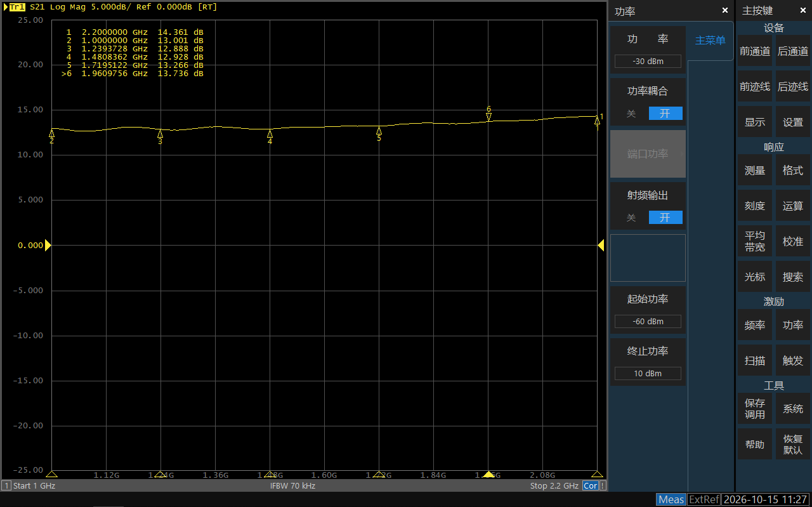The height and width of the screenshot is (507, 812).
Task: Click left reference level arrow at 0.000
Action: click(x=48, y=245)
